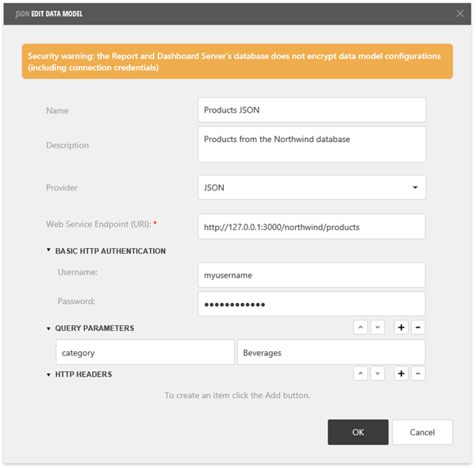The width and height of the screenshot is (476, 468).
Task: Collapse the Basic HTTP Authentication section
Action: pyautogui.click(x=49, y=251)
